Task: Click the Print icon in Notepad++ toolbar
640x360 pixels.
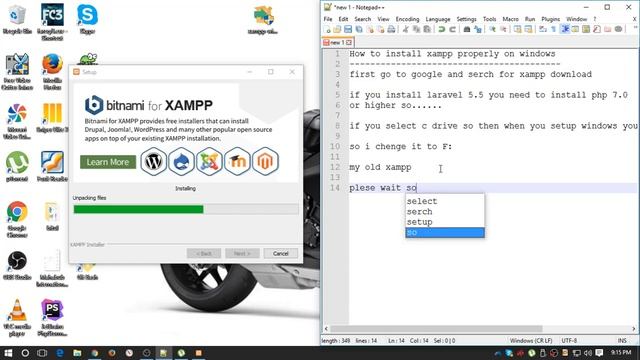Action: click(x=391, y=29)
